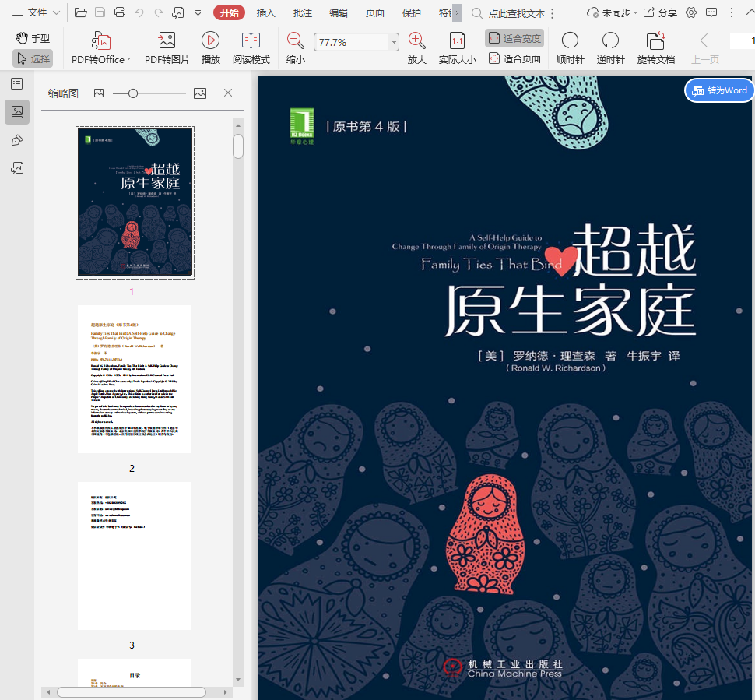Click the undo arrow icon
The width and height of the screenshot is (755, 700).
139,12
